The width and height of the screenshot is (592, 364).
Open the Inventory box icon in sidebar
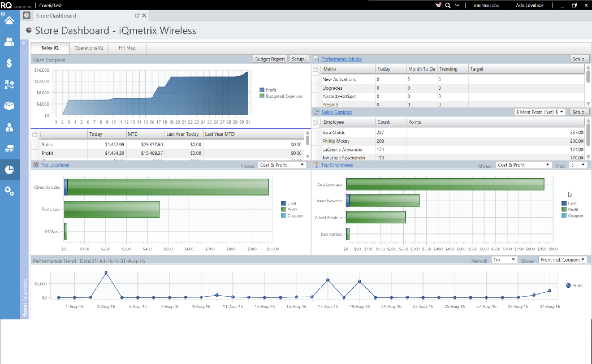point(9,106)
